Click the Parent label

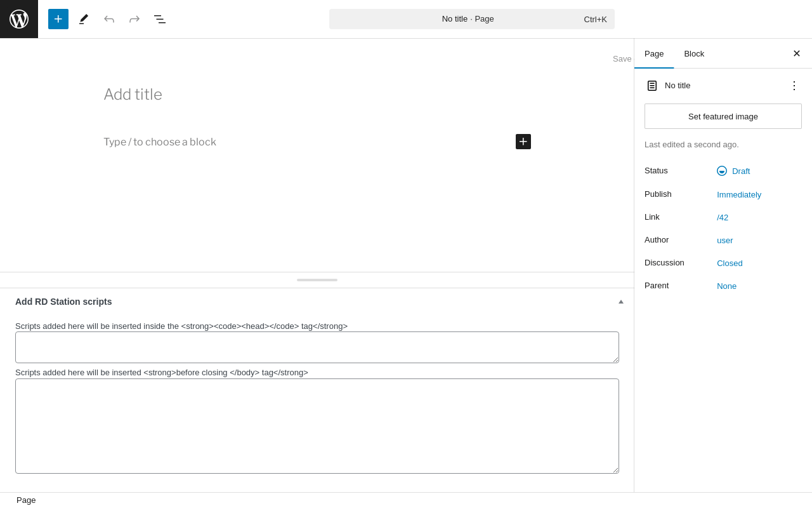coord(657,285)
